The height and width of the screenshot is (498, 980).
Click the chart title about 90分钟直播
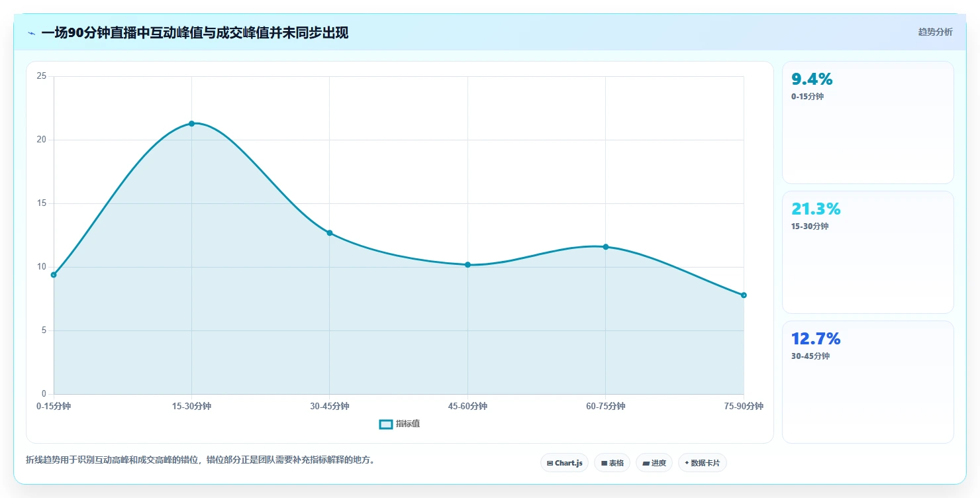(x=195, y=32)
